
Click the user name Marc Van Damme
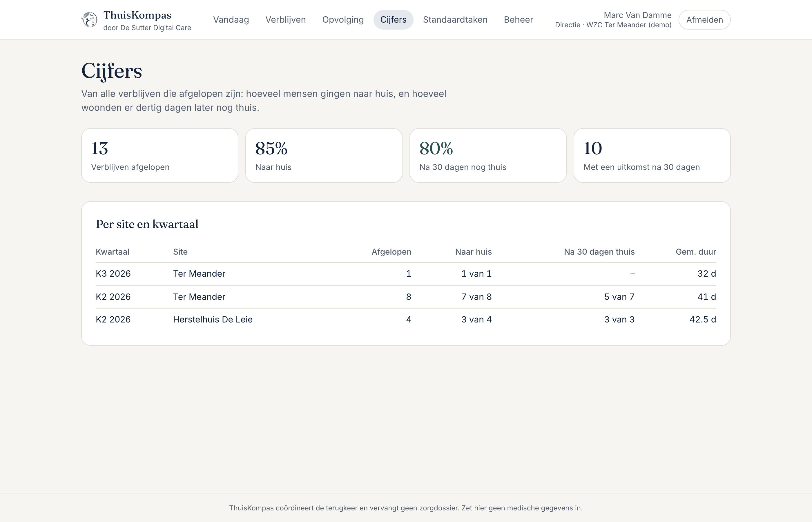pyautogui.click(x=637, y=15)
